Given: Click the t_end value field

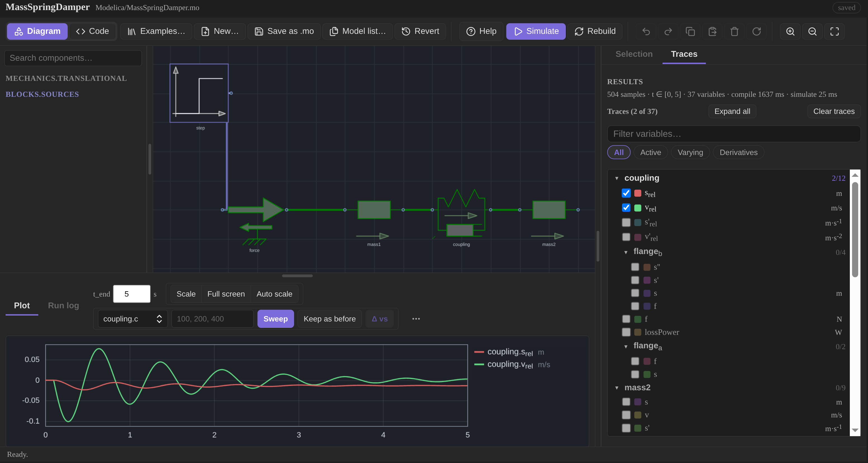Looking at the screenshot, I should [x=131, y=294].
